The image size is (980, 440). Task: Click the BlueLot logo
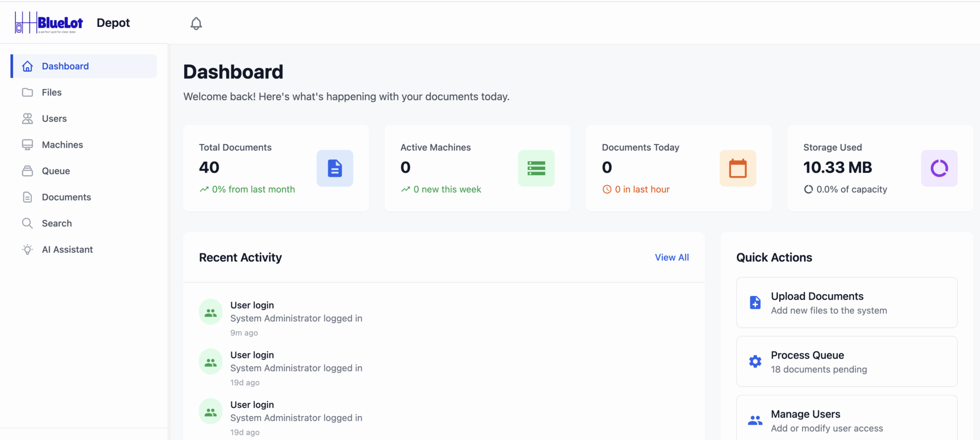(49, 23)
